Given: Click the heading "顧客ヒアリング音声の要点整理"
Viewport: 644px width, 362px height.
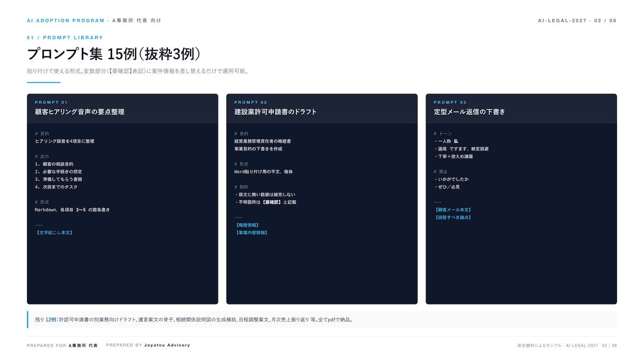Looking at the screenshot, I should [x=80, y=112].
